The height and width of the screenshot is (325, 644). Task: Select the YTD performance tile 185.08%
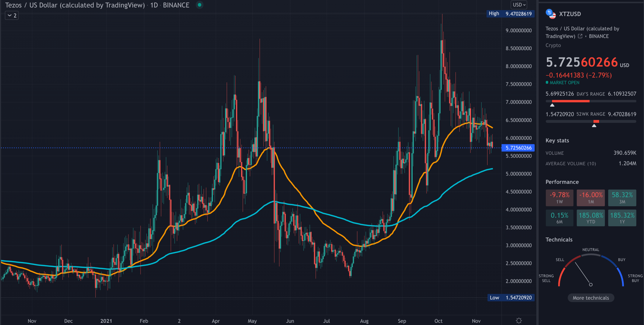coord(591,218)
